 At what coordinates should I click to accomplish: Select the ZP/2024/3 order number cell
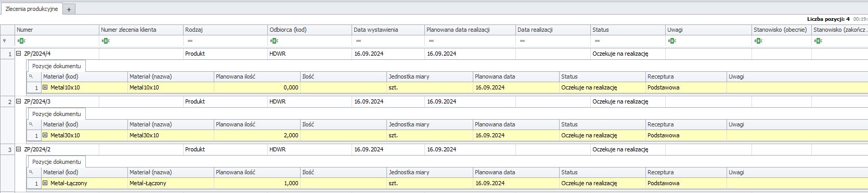click(x=57, y=101)
